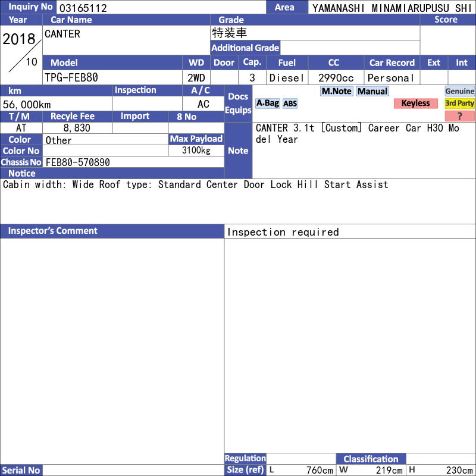Screen dimensions: 476x476
Task: Click the Personal car record value
Action: pyautogui.click(x=391, y=78)
